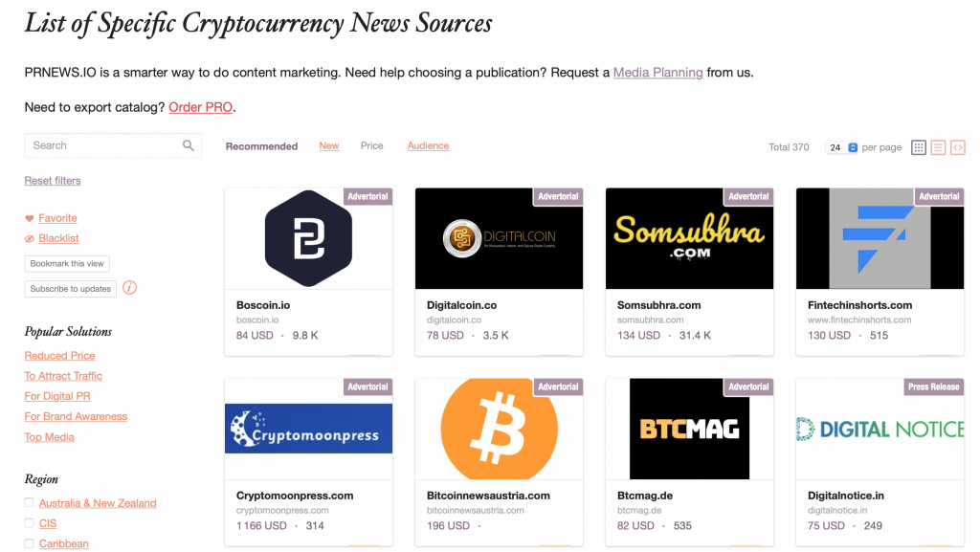Click the Favorite heart icon
The height and width of the screenshot is (552, 980).
pyautogui.click(x=30, y=218)
